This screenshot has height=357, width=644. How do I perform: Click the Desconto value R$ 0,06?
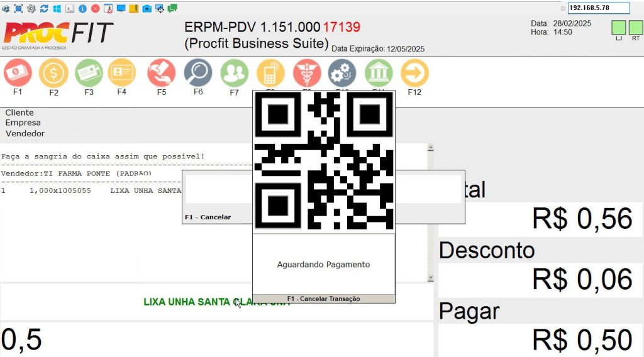(582, 280)
